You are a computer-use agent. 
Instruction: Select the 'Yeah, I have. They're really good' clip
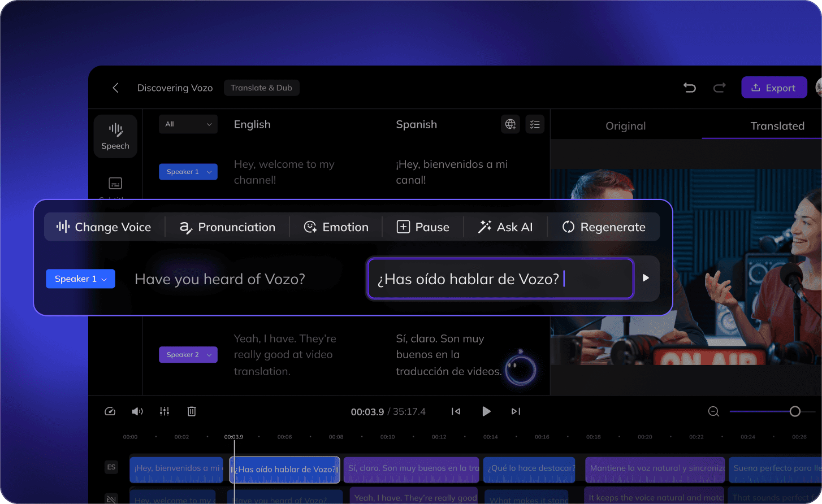click(414, 496)
